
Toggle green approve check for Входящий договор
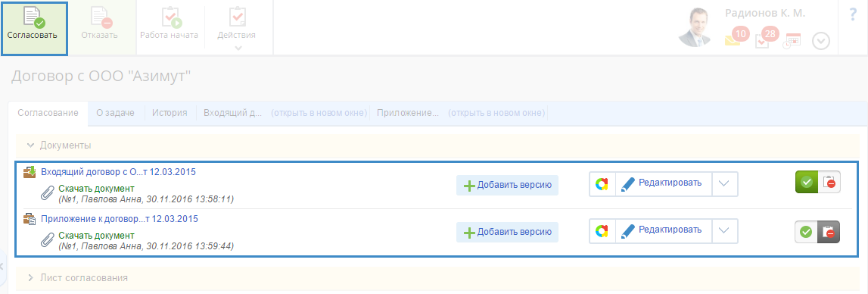(x=807, y=182)
